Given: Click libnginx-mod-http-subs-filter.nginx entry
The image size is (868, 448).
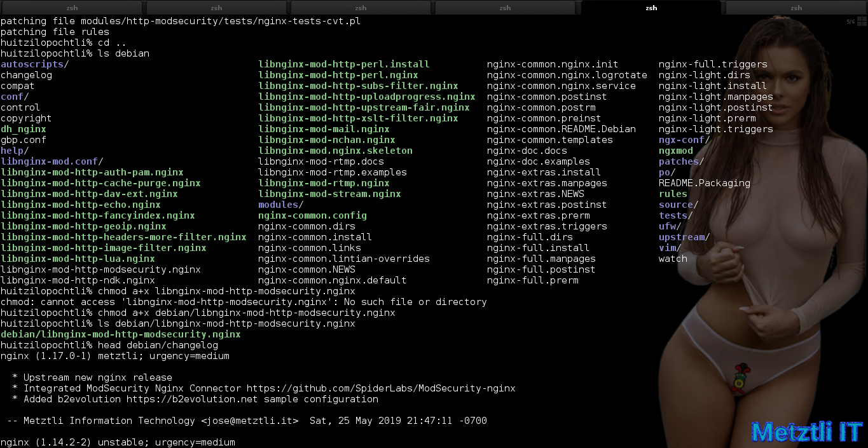Looking at the screenshot, I should tap(358, 86).
